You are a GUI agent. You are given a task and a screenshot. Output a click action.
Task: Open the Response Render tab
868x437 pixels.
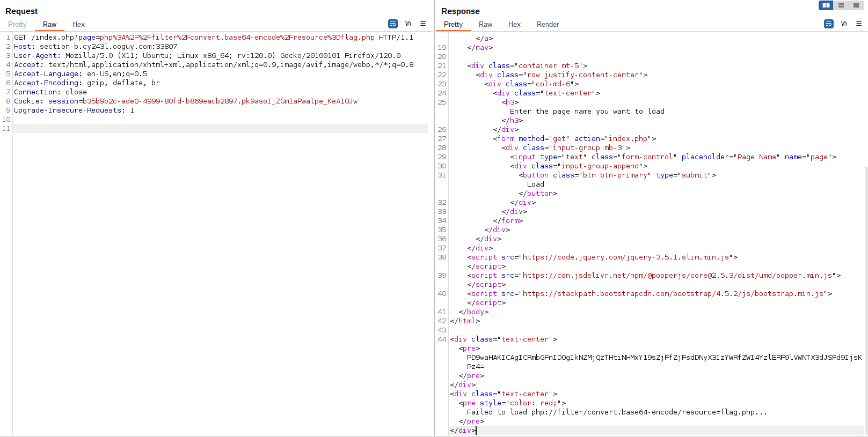[x=548, y=24]
